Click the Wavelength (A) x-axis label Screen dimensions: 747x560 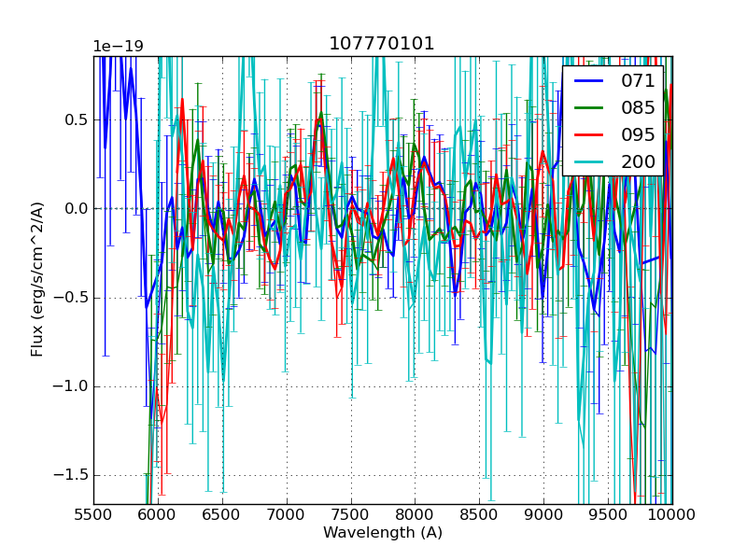(383, 533)
